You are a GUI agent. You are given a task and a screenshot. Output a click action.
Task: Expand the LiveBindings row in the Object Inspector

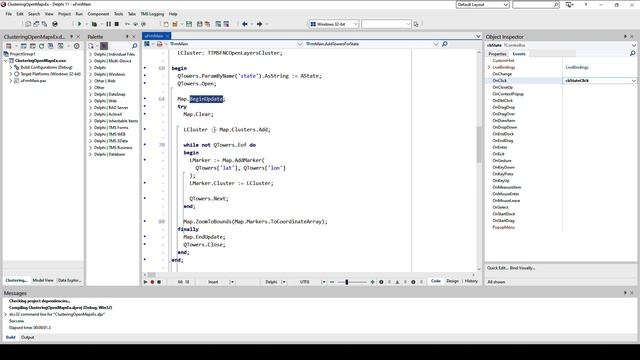[x=489, y=67]
